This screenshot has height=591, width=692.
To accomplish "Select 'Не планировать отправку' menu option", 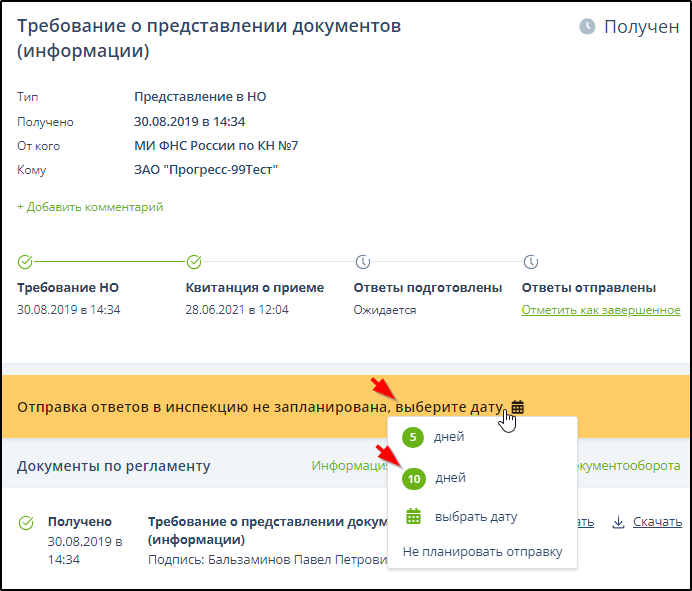I will tap(482, 551).
